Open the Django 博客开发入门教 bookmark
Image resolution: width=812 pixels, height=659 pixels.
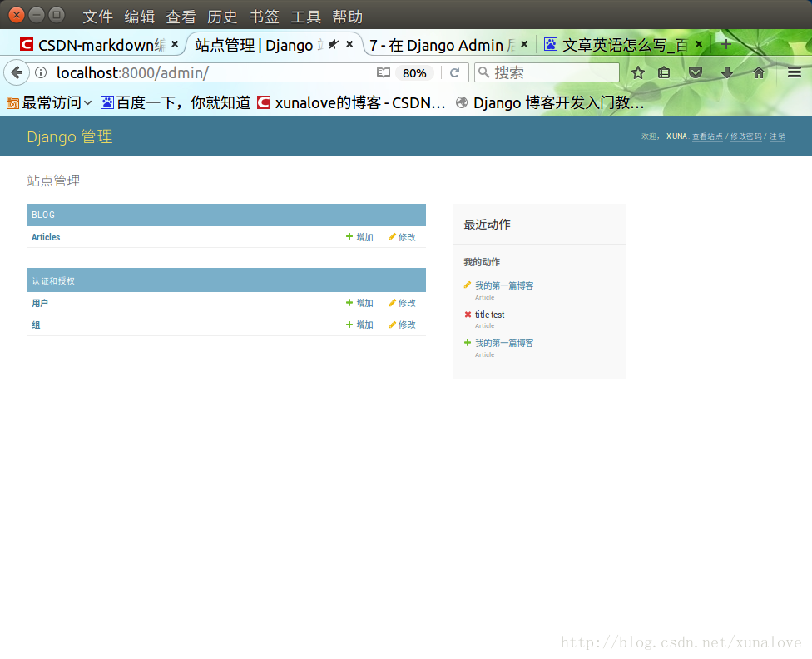[x=550, y=102]
